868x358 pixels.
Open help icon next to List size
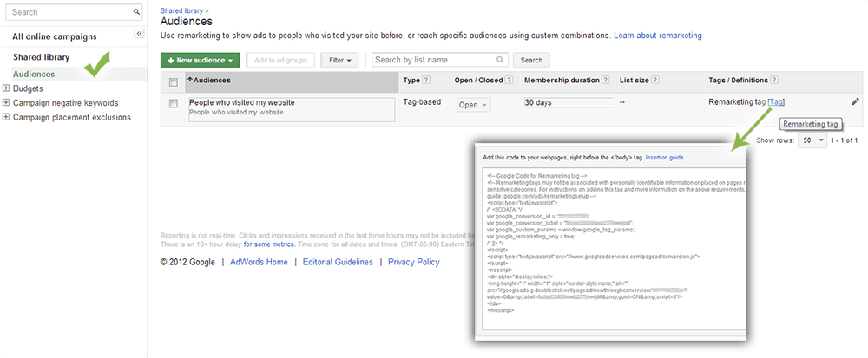tap(654, 81)
